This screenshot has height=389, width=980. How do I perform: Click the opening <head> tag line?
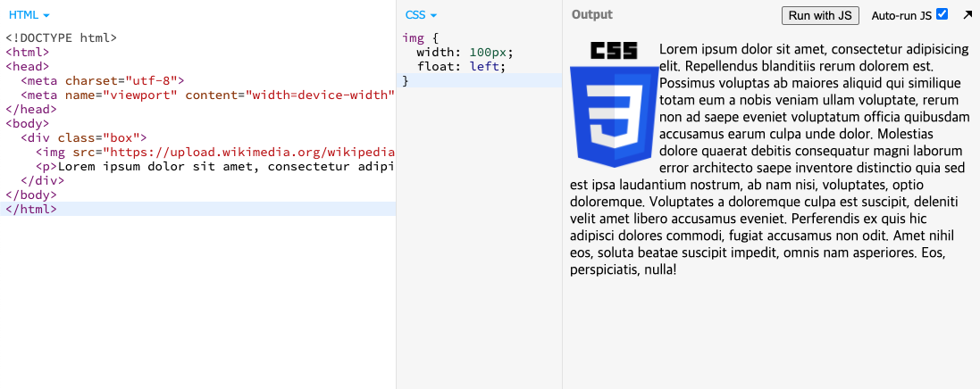[x=28, y=66]
